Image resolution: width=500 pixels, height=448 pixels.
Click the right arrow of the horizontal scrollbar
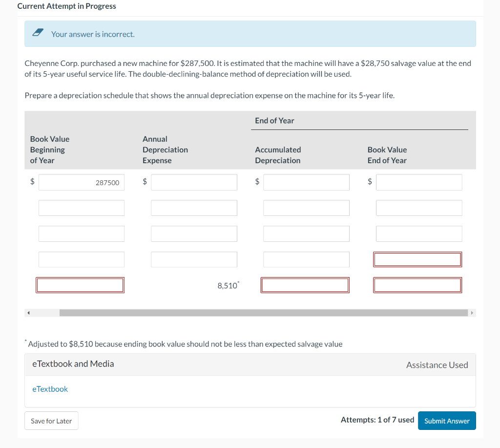472,313
